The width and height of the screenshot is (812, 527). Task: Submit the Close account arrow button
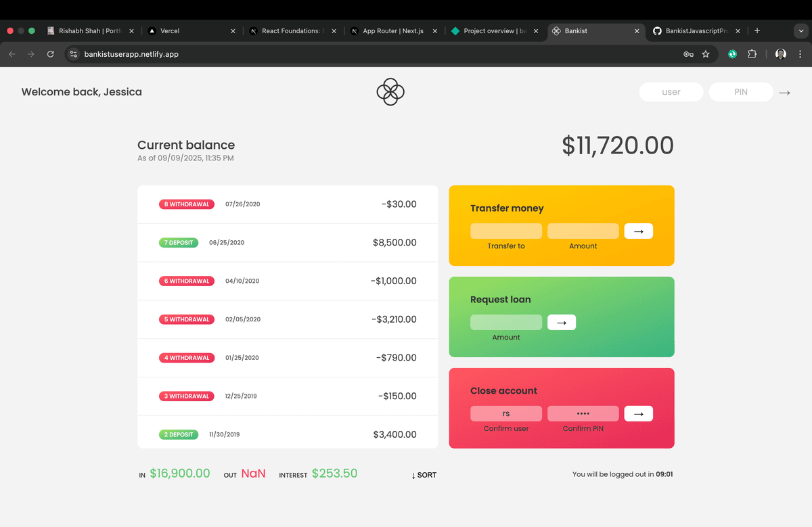(x=638, y=413)
